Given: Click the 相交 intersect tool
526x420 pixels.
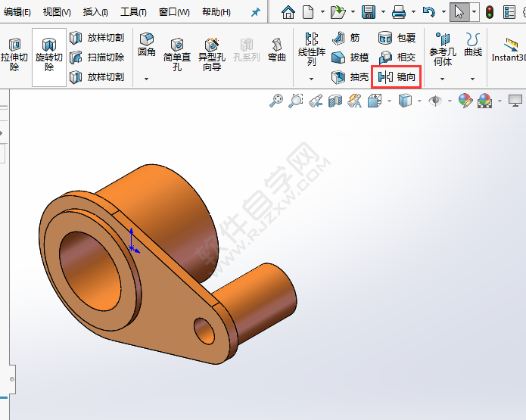Looking at the screenshot, I should pos(397,58).
